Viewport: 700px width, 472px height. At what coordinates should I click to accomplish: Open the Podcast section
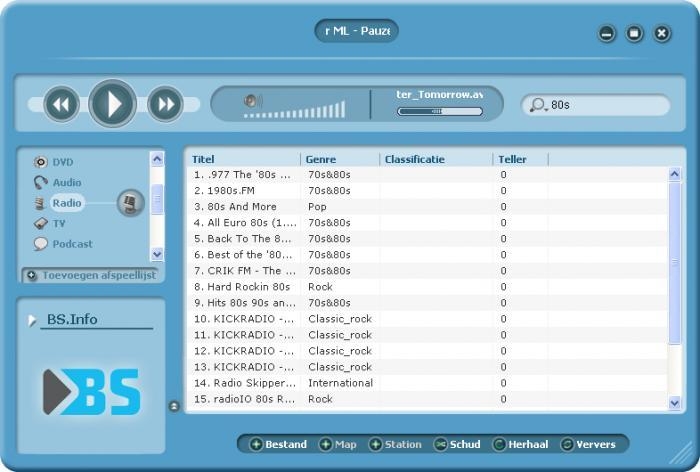[72, 244]
